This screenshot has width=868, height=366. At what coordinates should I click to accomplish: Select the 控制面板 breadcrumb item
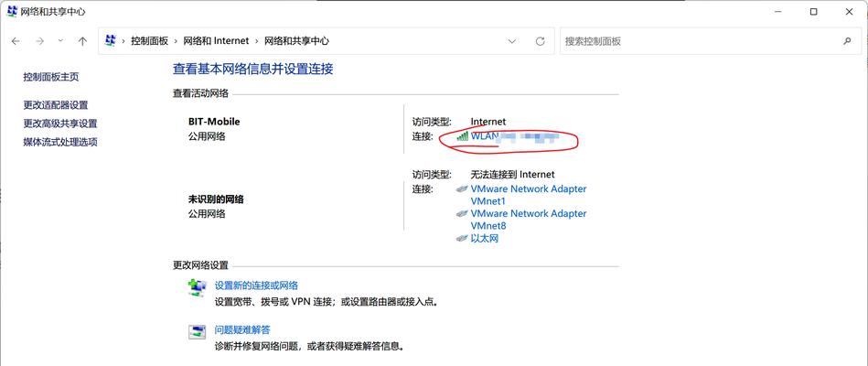tap(149, 41)
